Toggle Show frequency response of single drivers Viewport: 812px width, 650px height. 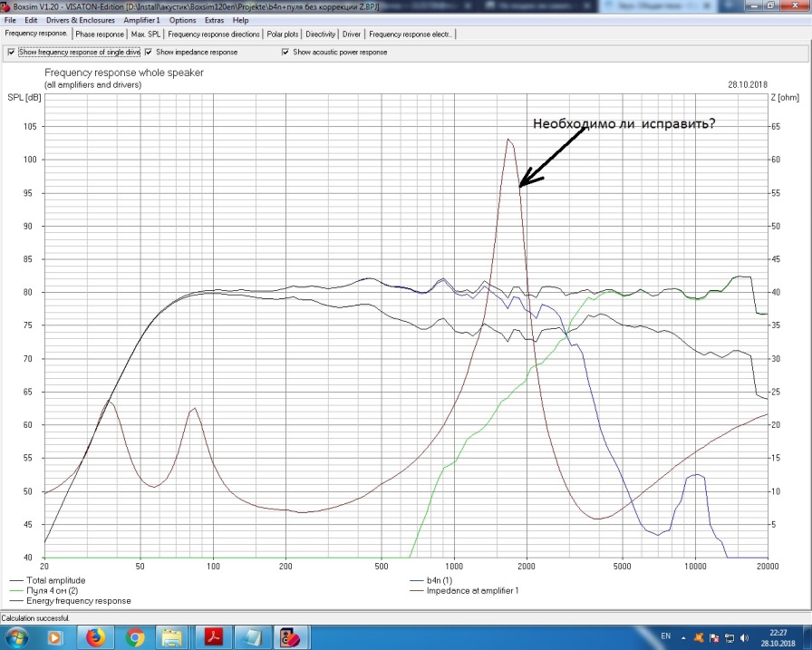coord(11,53)
